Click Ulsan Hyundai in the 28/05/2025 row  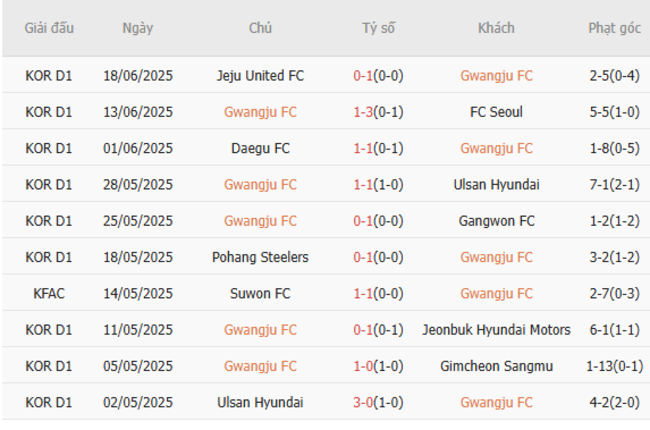[x=496, y=184]
